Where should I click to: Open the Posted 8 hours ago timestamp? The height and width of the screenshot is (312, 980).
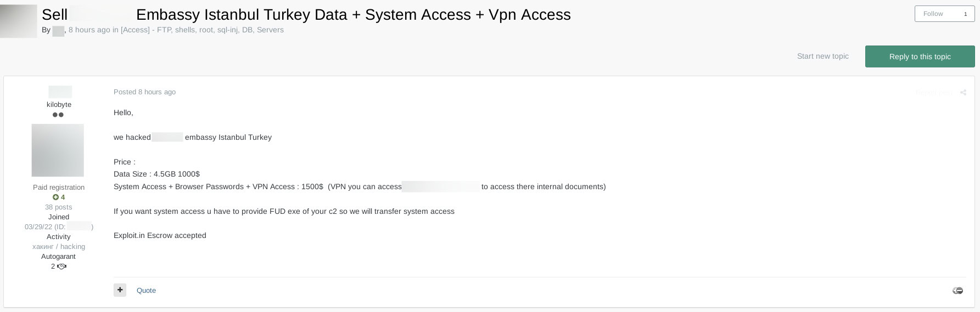click(144, 92)
